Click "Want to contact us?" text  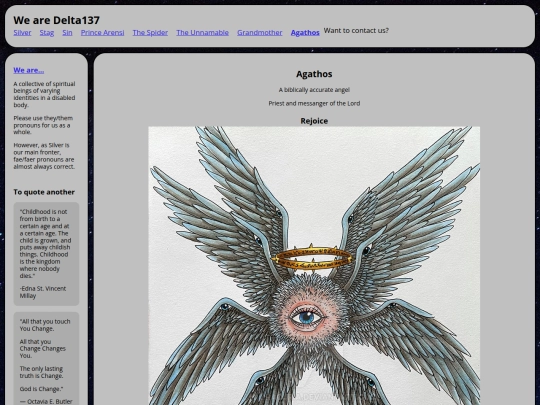pyautogui.click(x=356, y=31)
